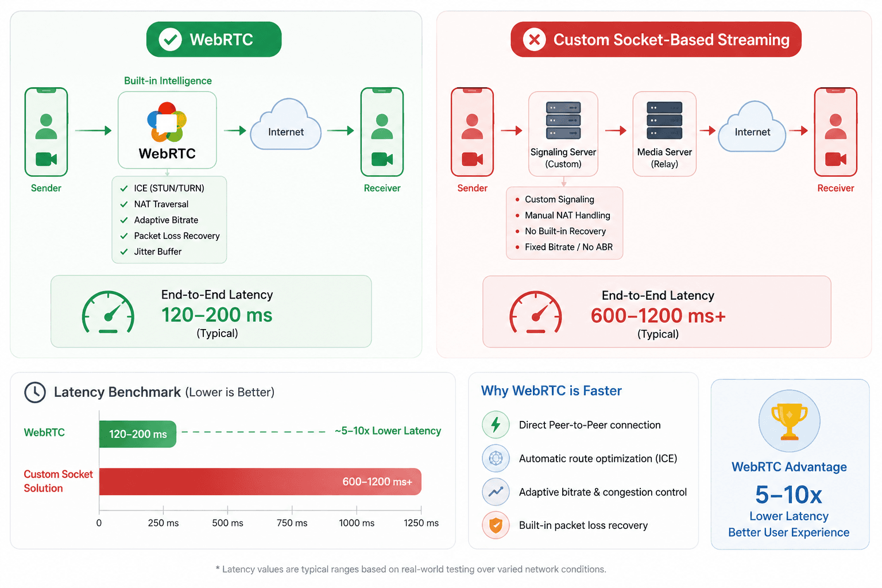Click the Latency Benchmark clock icon

35,392
